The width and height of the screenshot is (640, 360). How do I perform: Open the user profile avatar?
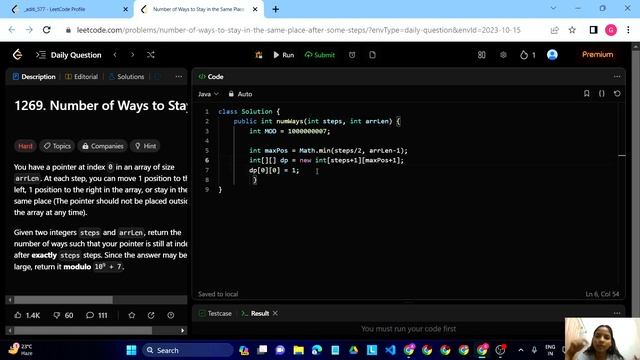click(x=552, y=55)
